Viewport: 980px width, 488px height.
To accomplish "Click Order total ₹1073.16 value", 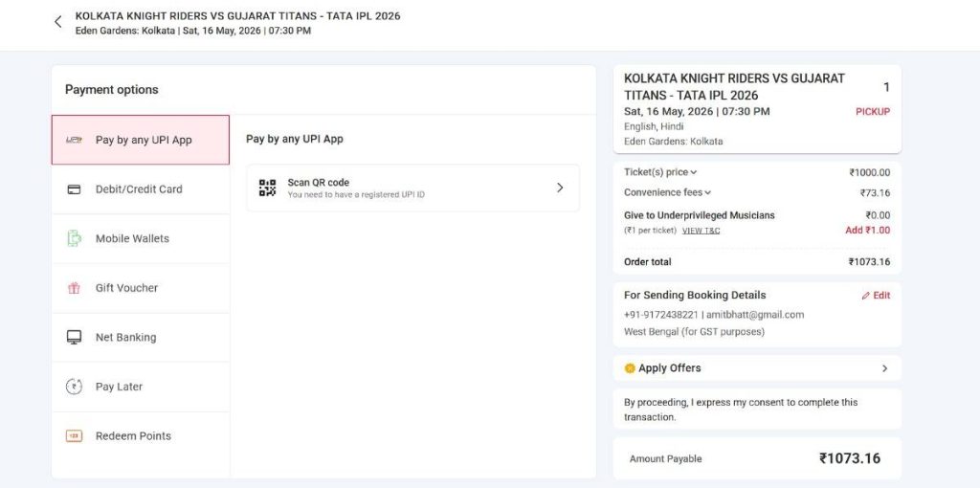I will tap(869, 262).
